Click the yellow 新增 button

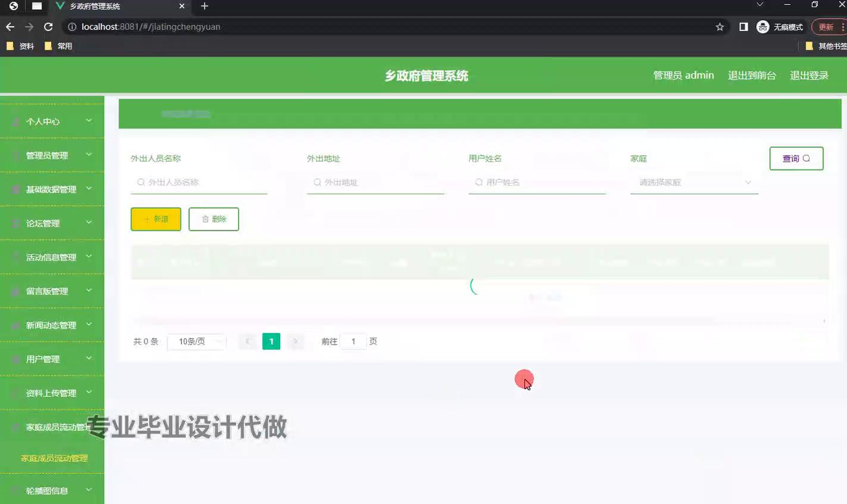(156, 219)
